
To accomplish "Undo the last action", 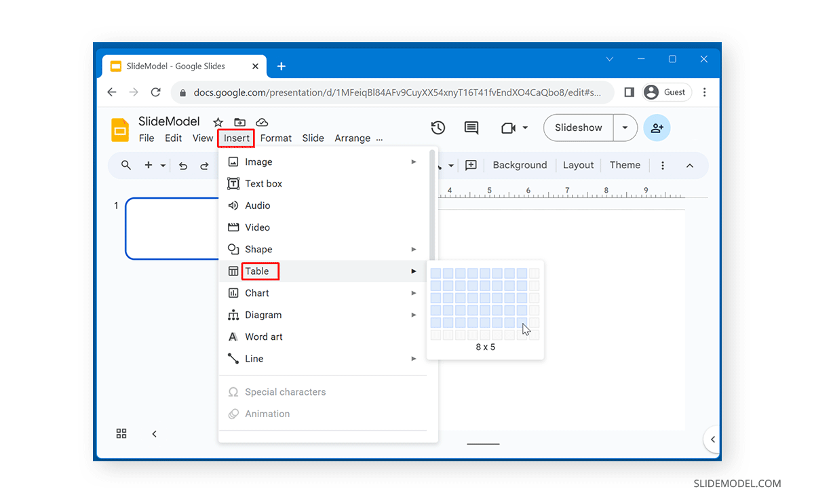I will (182, 165).
